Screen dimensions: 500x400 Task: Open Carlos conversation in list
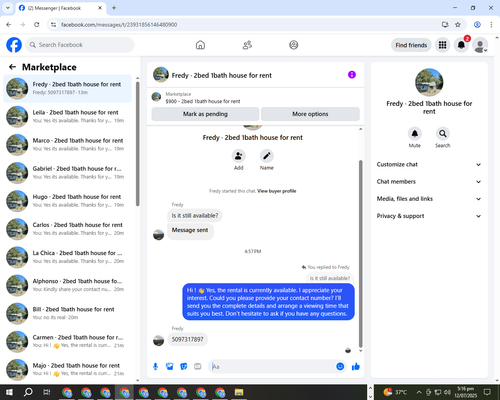pyautogui.click(x=67, y=229)
